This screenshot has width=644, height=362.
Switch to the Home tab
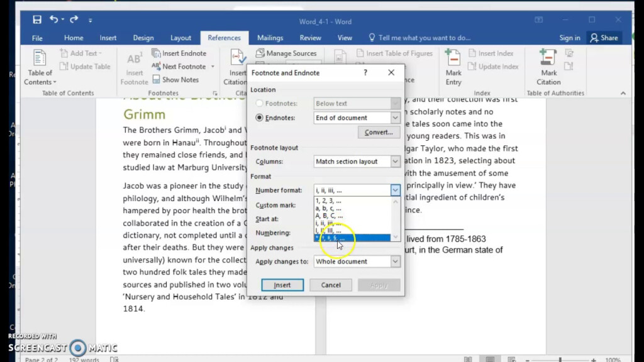click(x=74, y=38)
